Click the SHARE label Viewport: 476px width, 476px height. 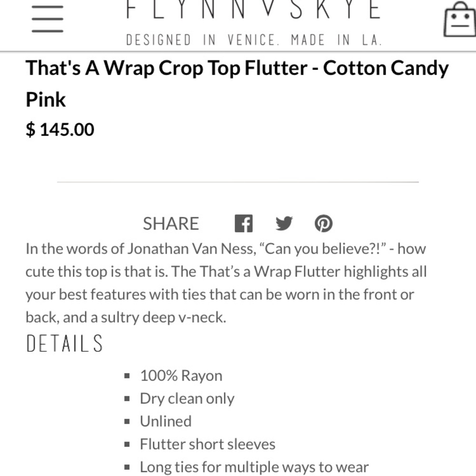click(x=171, y=224)
